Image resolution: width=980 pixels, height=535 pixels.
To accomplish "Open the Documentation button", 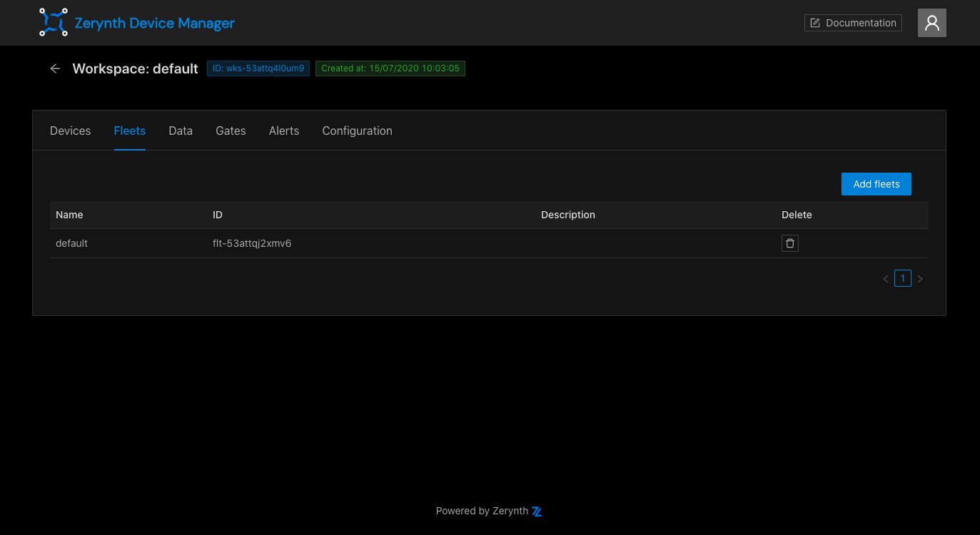I will [853, 23].
